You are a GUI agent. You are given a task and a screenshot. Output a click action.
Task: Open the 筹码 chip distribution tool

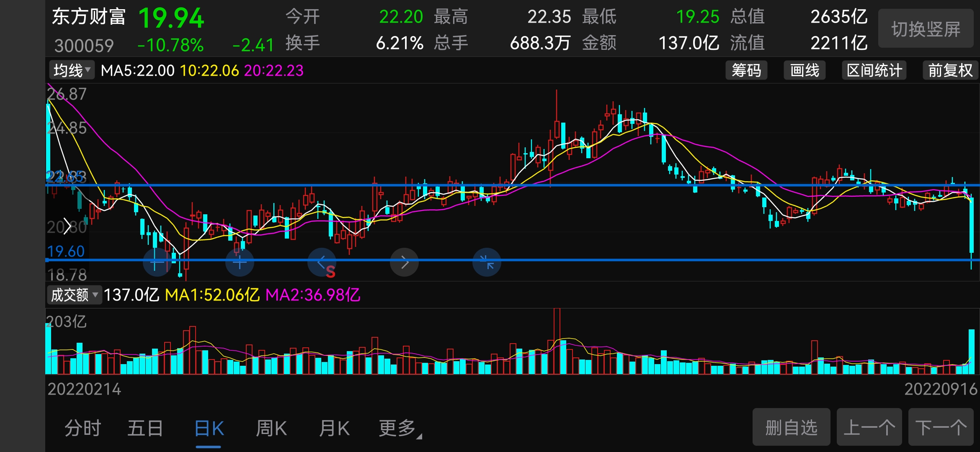click(x=746, y=70)
